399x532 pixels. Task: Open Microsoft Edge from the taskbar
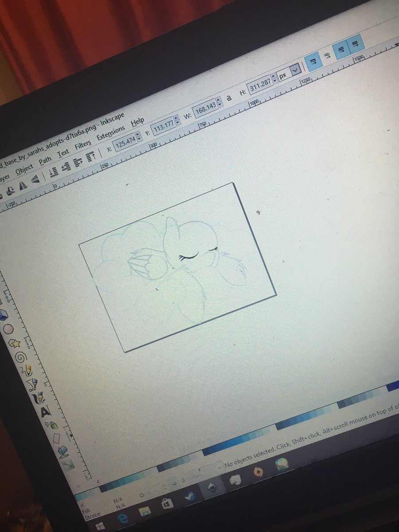click(x=123, y=518)
